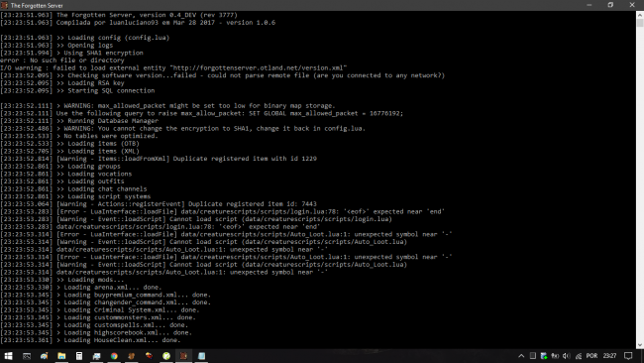Click the 'Loading Criminal System.xml' line

[x=100, y=310]
